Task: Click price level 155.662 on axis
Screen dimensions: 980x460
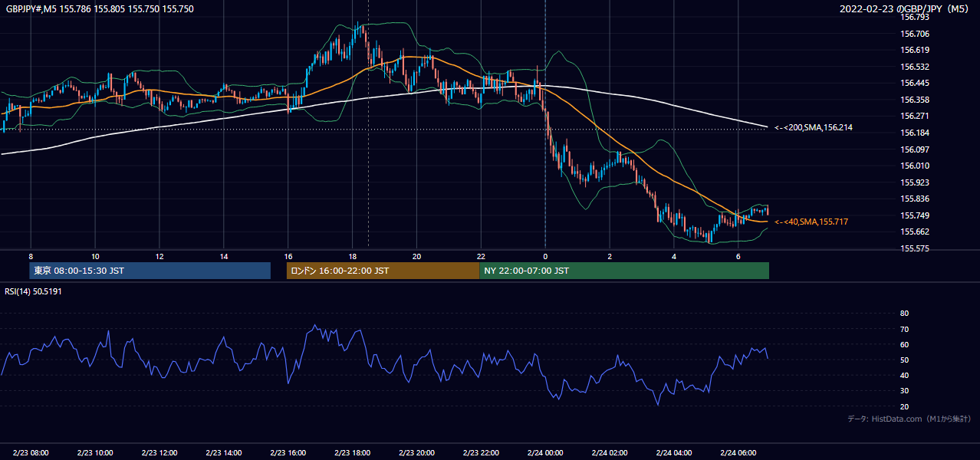Action: pyautogui.click(x=915, y=232)
